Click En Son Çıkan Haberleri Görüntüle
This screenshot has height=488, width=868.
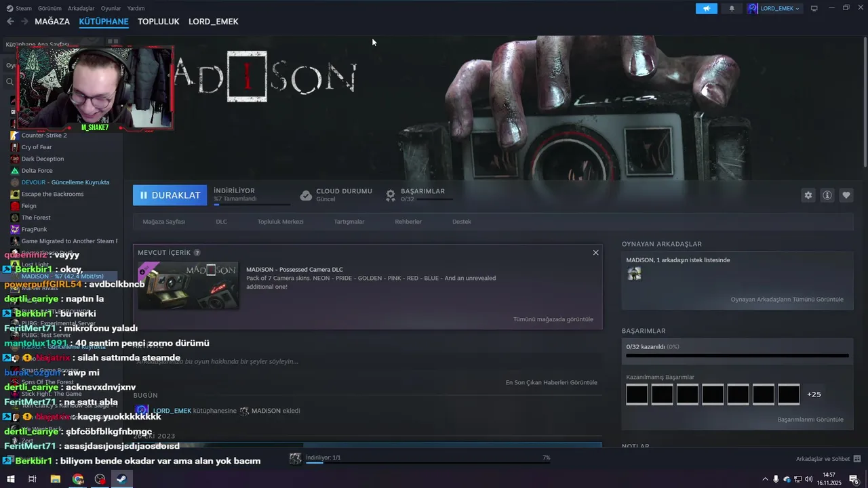pyautogui.click(x=551, y=382)
